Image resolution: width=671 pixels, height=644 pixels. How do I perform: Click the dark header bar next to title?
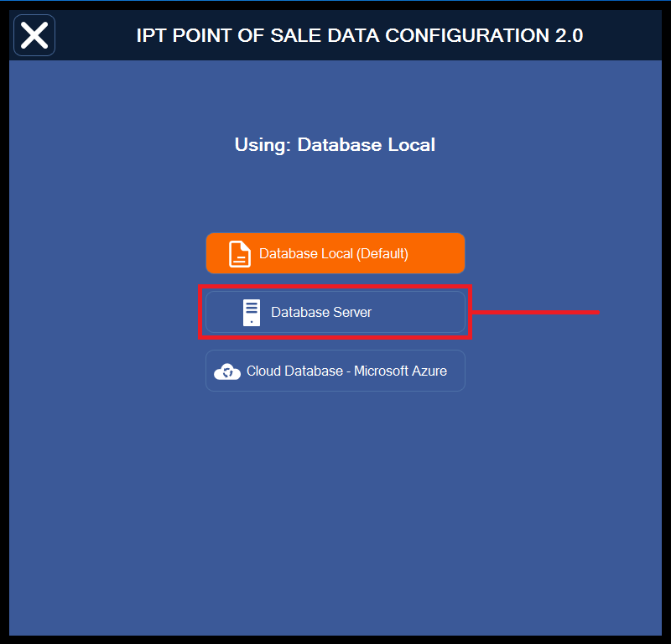click(x=621, y=35)
